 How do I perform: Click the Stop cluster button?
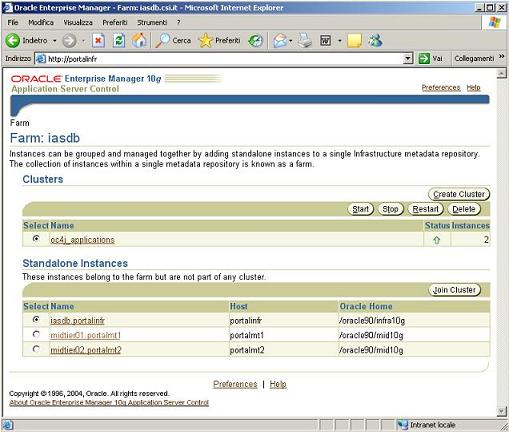(390, 209)
